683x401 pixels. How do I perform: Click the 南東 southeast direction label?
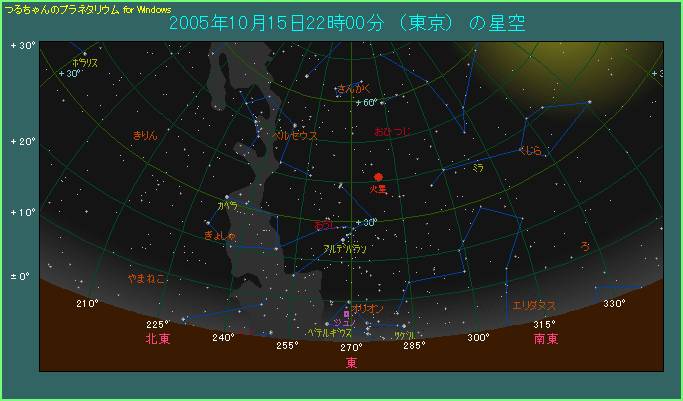[545, 339]
